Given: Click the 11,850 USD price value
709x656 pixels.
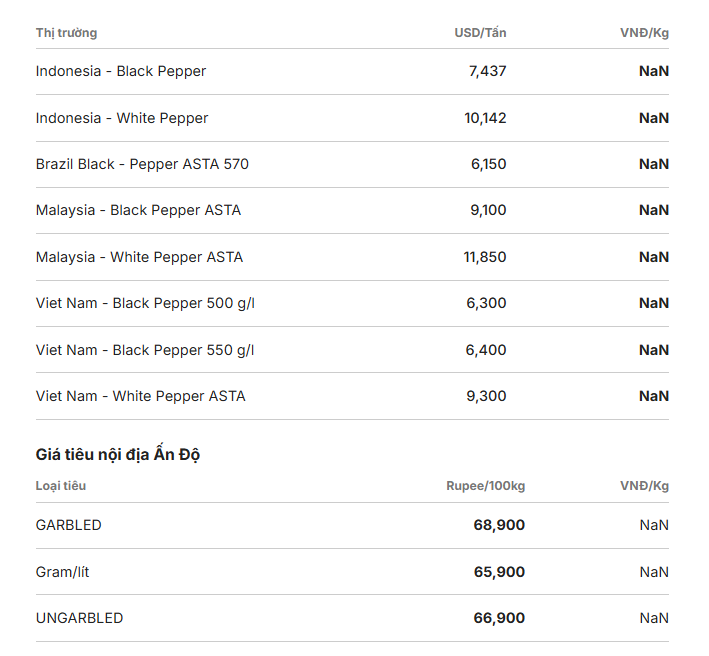Looking at the screenshot, I should (485, 257).
